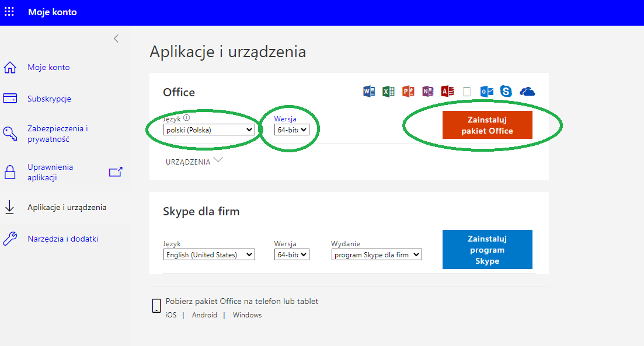This screenshot has height=346, width=644.
Task: Open Zabezpieczenia i prywatność in sidebar
Action: 57,134
